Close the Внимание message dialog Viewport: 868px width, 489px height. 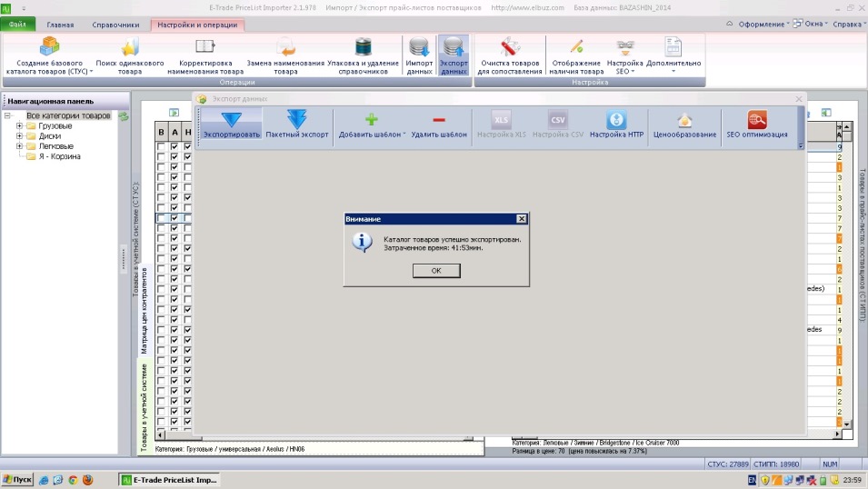point(522,219)
